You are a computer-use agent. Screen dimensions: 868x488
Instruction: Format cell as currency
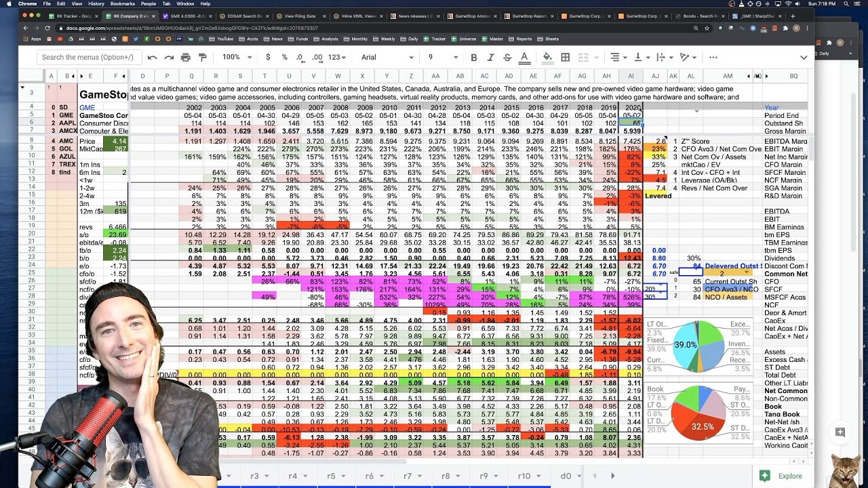tap(268, 58)
